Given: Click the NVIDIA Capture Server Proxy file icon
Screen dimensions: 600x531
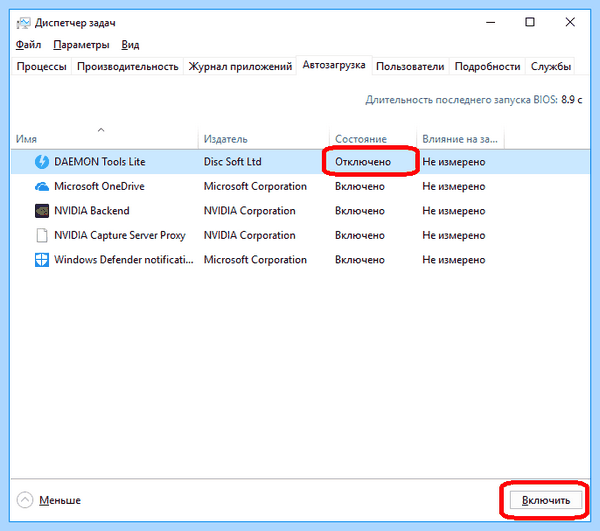Looking at the screenshot, I should [42, 235].
